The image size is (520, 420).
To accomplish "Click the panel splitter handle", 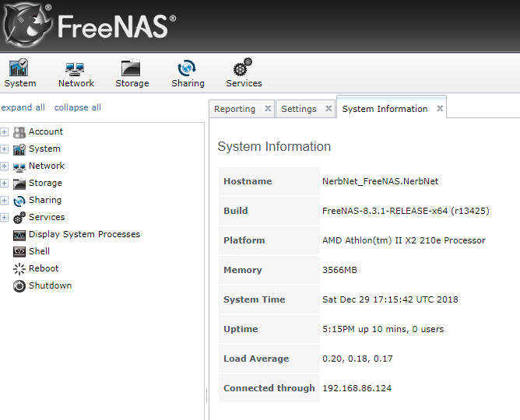I will pyautogui.click(x=206, y=396).
